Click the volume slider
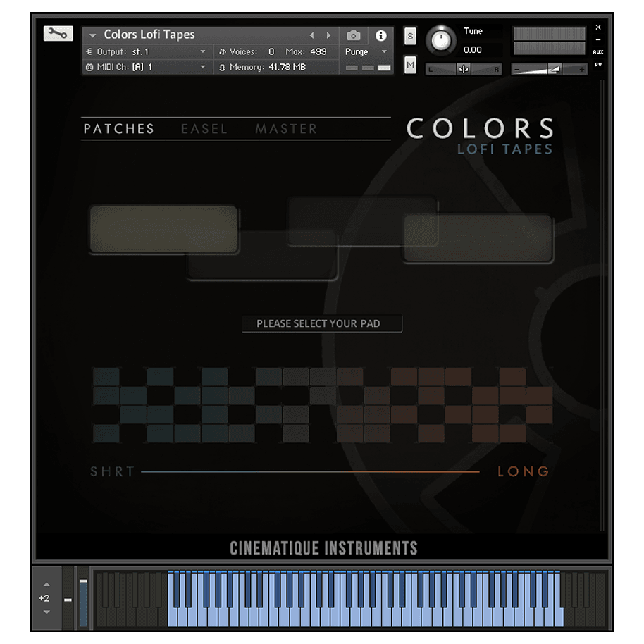This screenshot has width=644, height=644. [549, 69]
